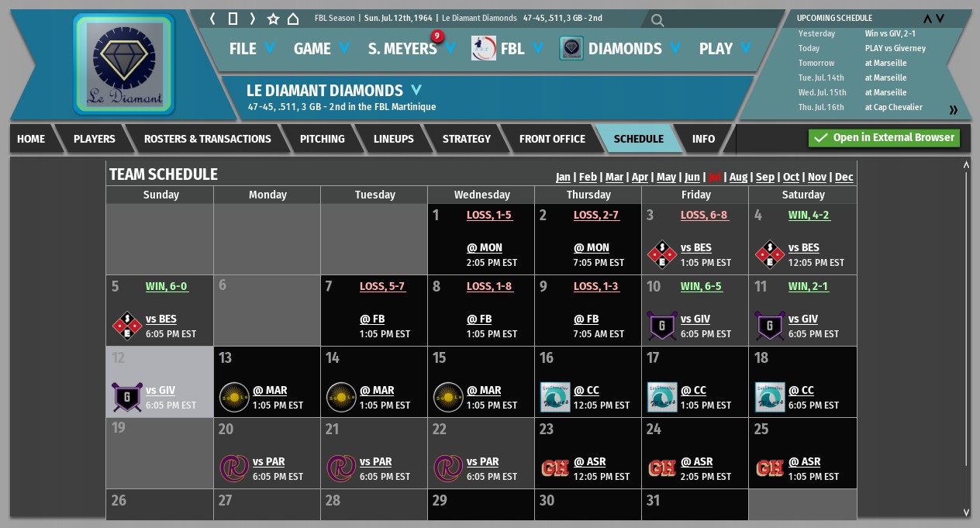Open the WIN, 4-2 result on July 4
Viewport: 980px width, 528px height.
(809, 215)
